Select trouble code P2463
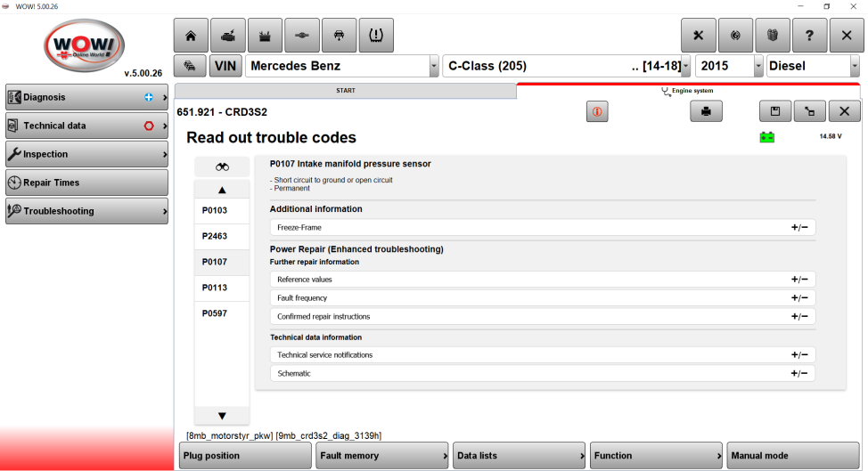The image size is (868, 471). [222, 237]
